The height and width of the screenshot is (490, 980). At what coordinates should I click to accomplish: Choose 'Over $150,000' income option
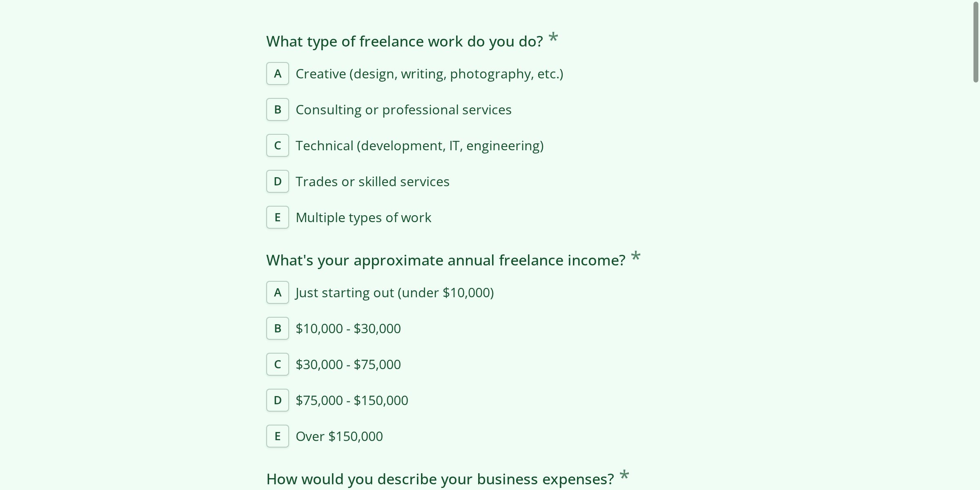click(x=339, y=437)
